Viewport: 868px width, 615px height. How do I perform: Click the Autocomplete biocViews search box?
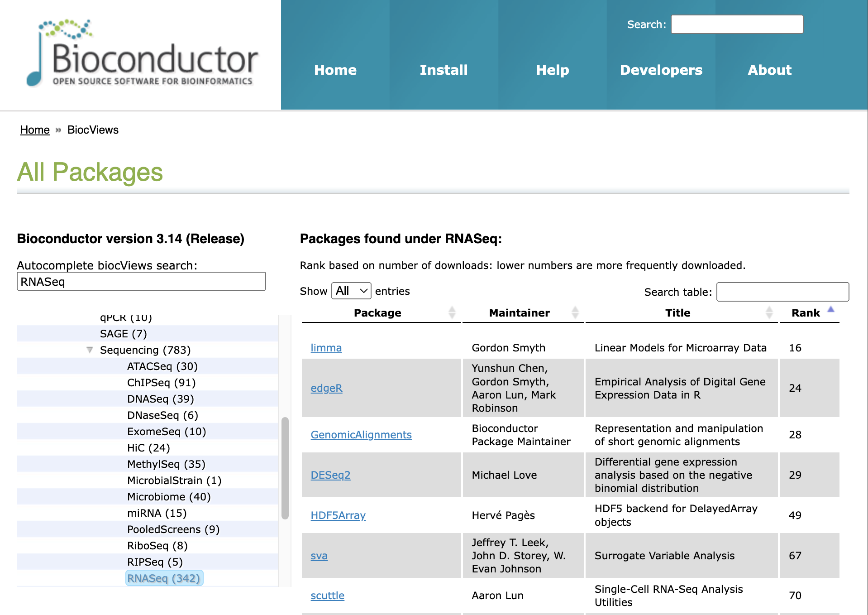(141, 282)
